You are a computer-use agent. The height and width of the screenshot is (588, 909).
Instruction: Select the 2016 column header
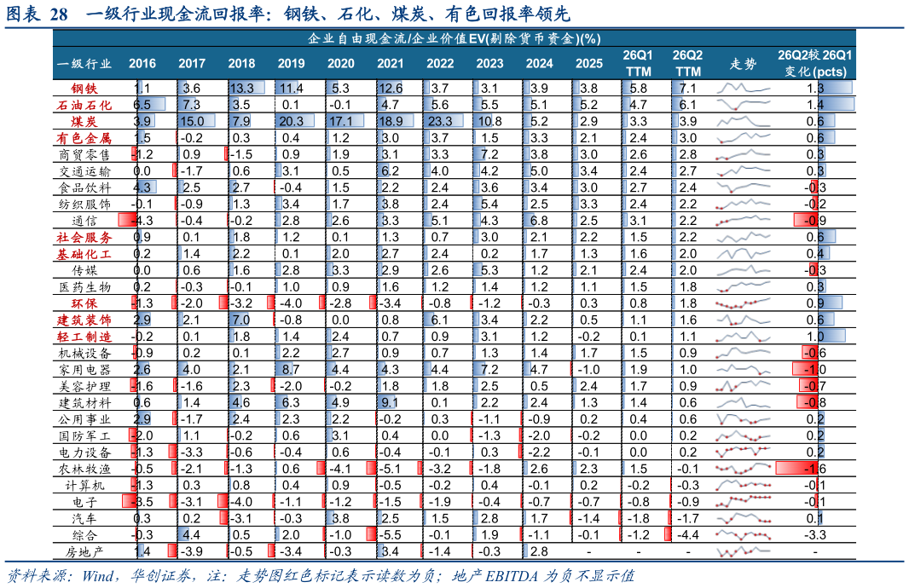point(142,63)
